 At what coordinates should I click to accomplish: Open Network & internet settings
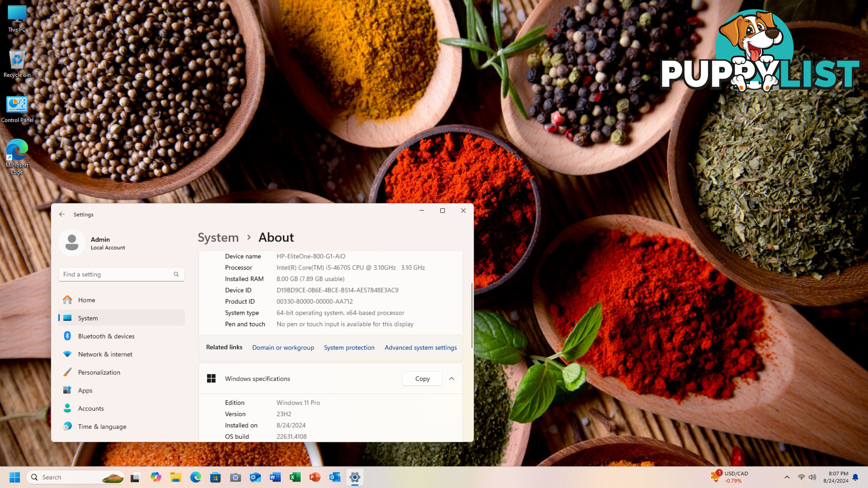coord(122,354)
